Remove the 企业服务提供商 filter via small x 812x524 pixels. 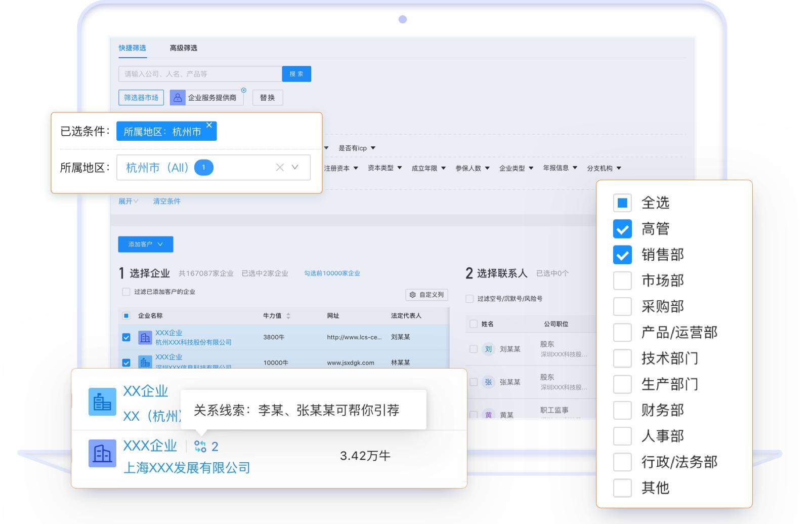point(244,90)
